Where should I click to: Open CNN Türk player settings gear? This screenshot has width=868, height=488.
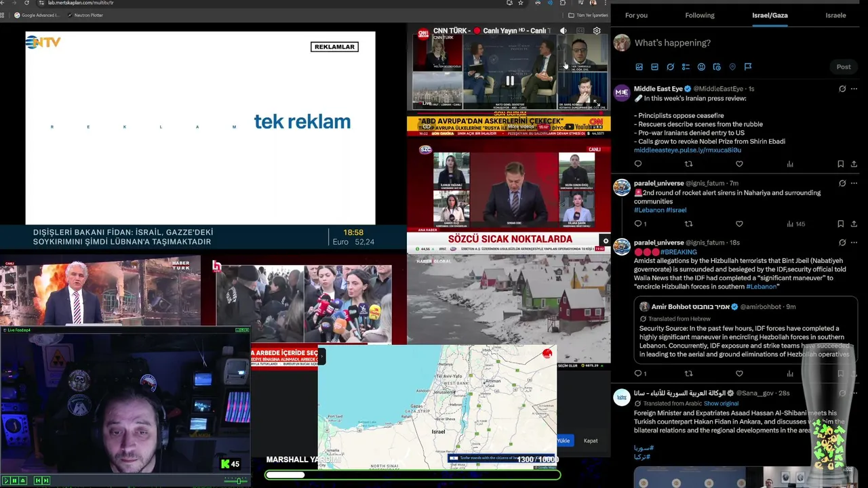(597, 30)
